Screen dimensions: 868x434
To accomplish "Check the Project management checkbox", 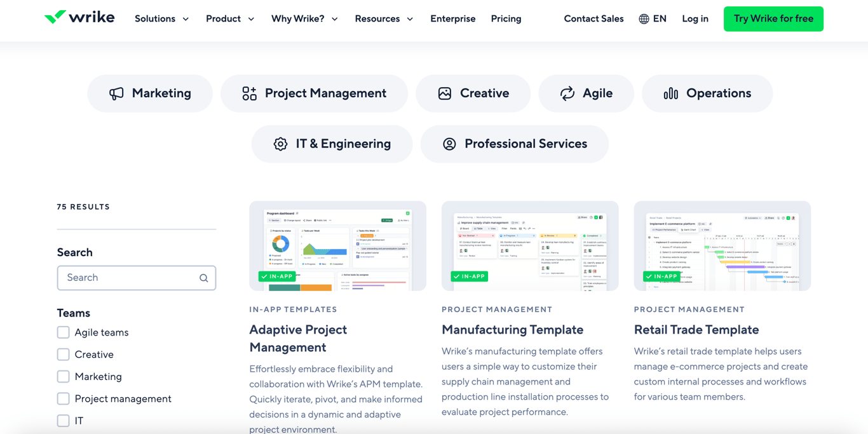I will (x=63, y=399).
